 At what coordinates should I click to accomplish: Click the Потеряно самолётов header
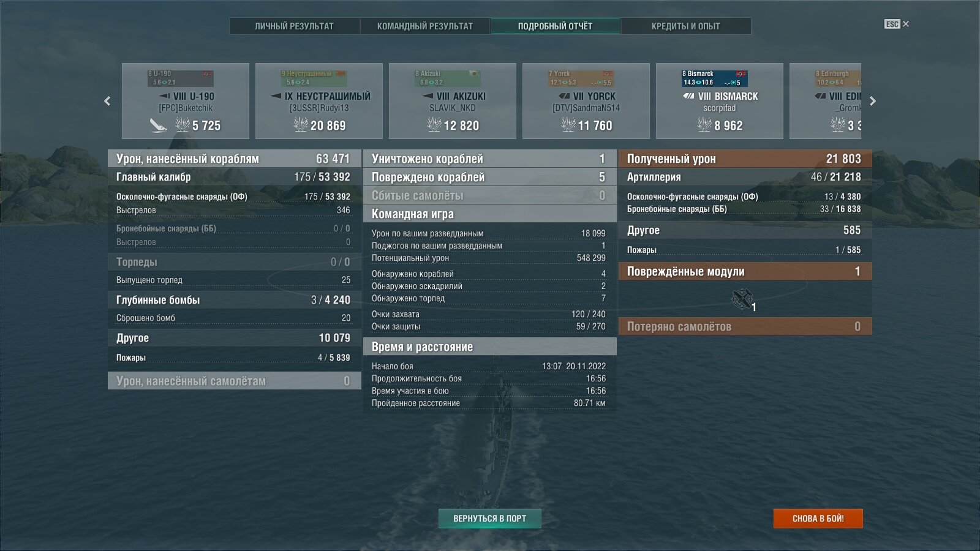point(745,326)
